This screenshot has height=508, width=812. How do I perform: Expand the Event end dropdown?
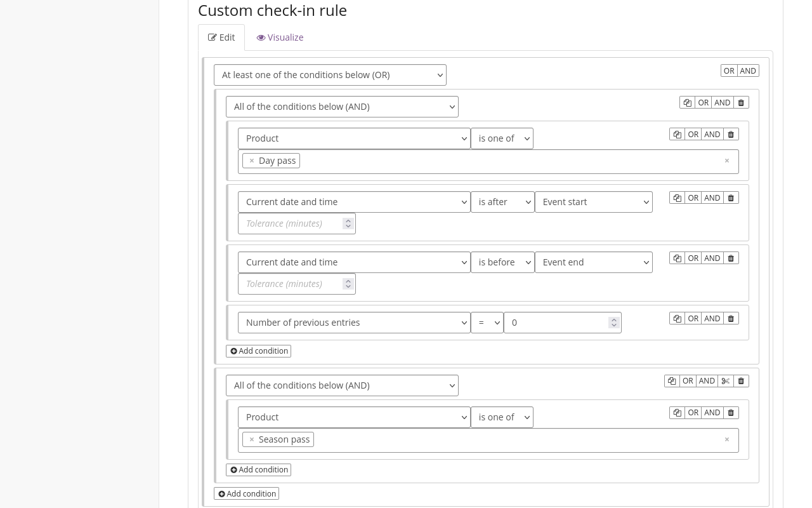(x=594, y=262)
